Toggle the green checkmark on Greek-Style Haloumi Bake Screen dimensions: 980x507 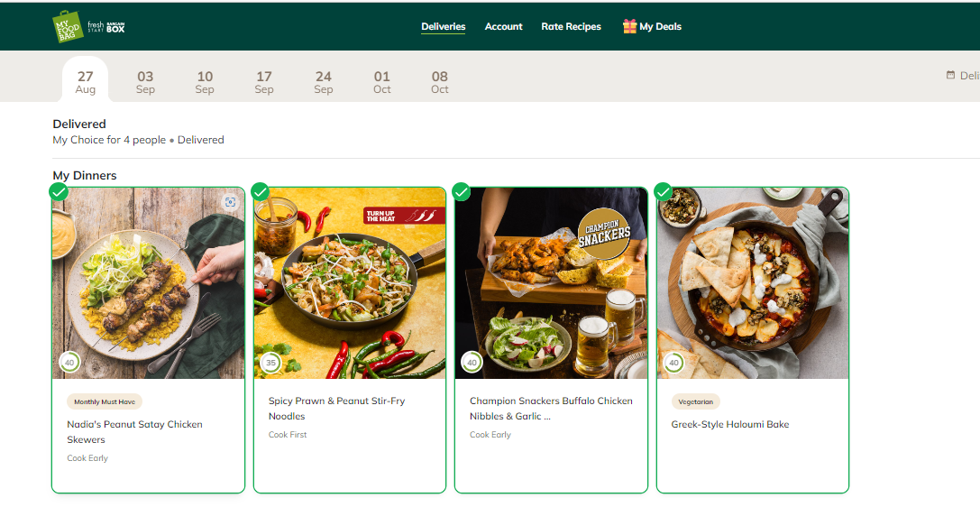pos(664,192)
